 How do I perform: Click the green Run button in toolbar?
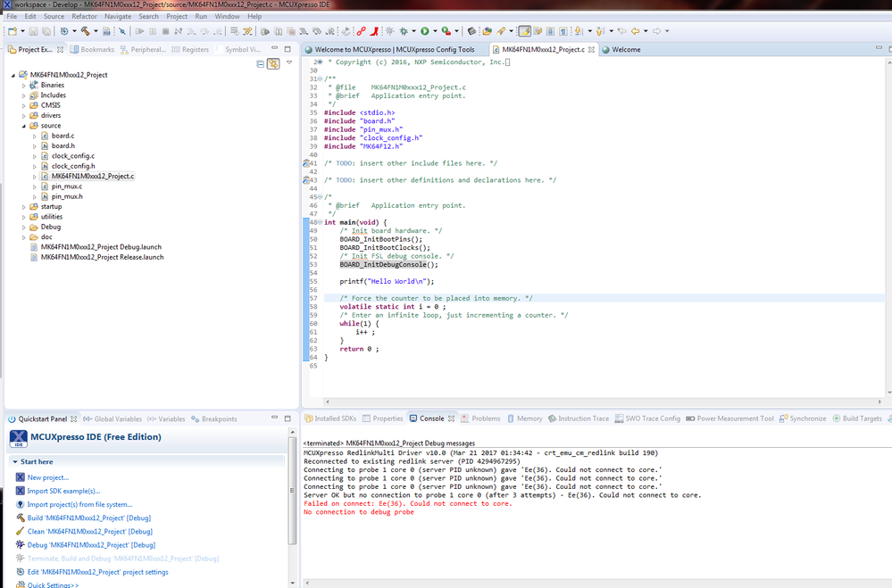point(425,31)
